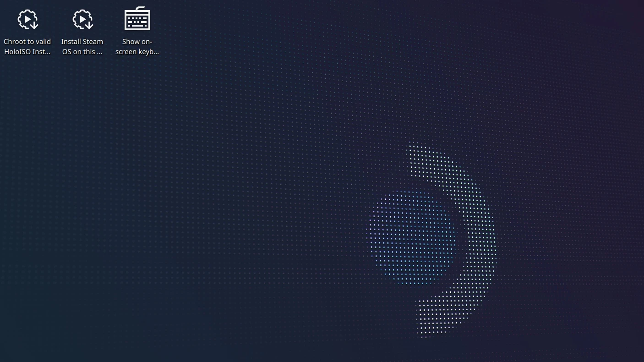
Task: Click the upper tip of the white crescent
Action: [x=415, y=151]
